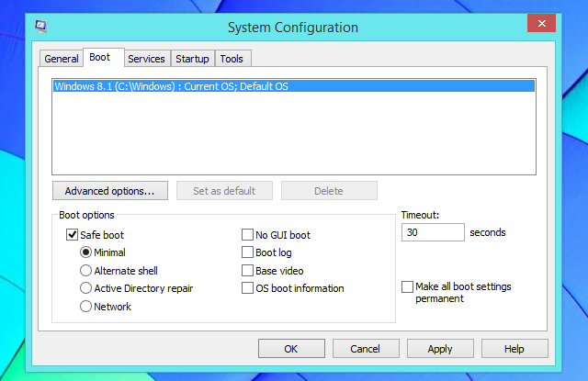
Task: Choose Alternate shell safe boot option
Action: pyautogui.click(x=86, y=271)
